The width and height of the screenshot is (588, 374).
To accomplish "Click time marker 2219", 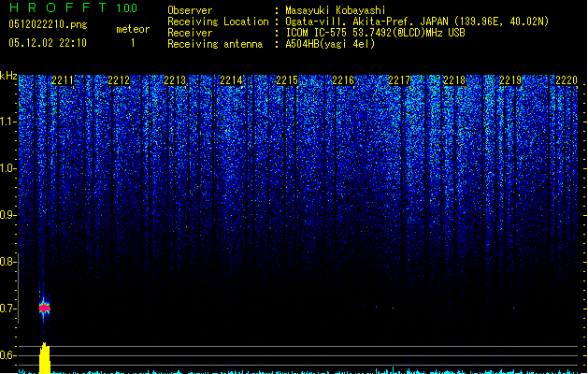I will [510, 80].
